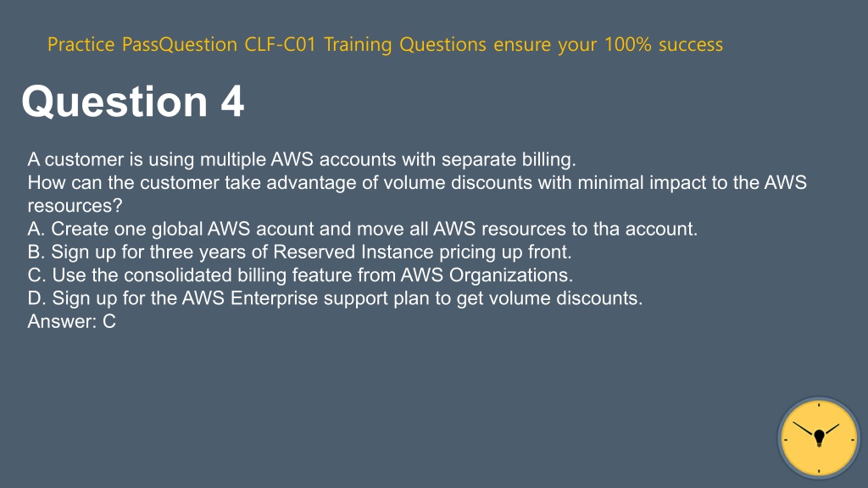This screenshot has height=488, width=868.
Task: Click the lightbulb at the clock's center
Action: click(820, 438)
